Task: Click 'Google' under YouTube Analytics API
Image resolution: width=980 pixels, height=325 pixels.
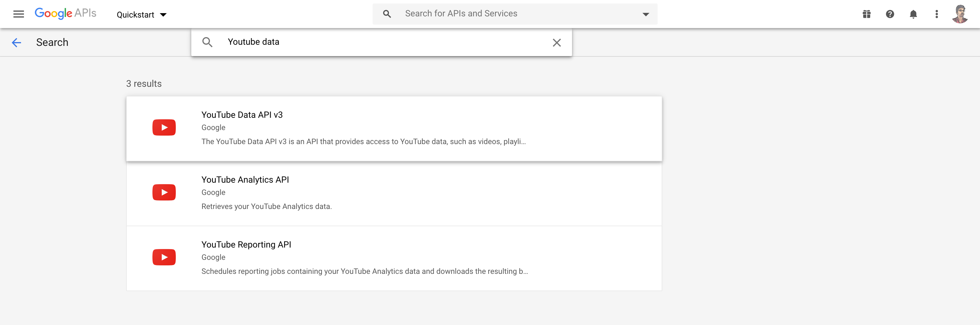Action: click(213, 193)
